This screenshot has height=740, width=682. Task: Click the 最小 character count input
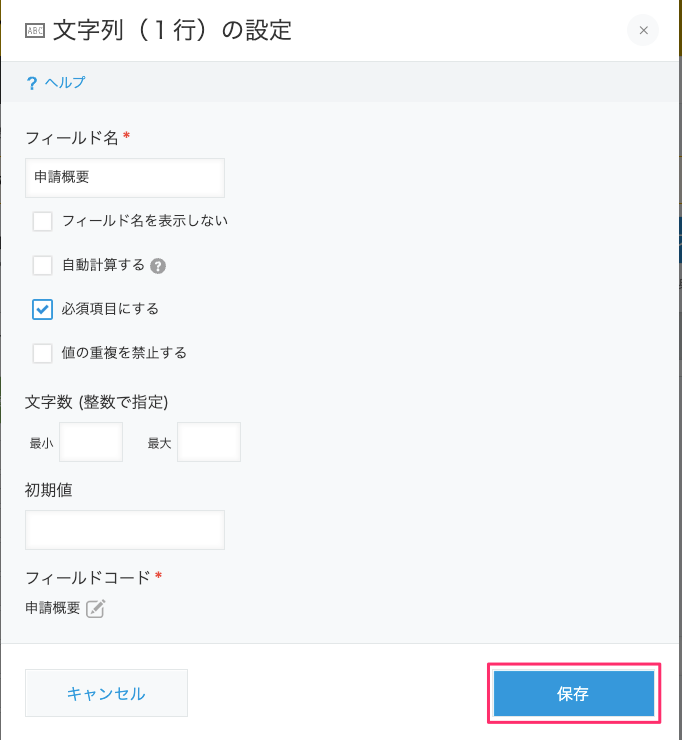[x=91, y=442]
